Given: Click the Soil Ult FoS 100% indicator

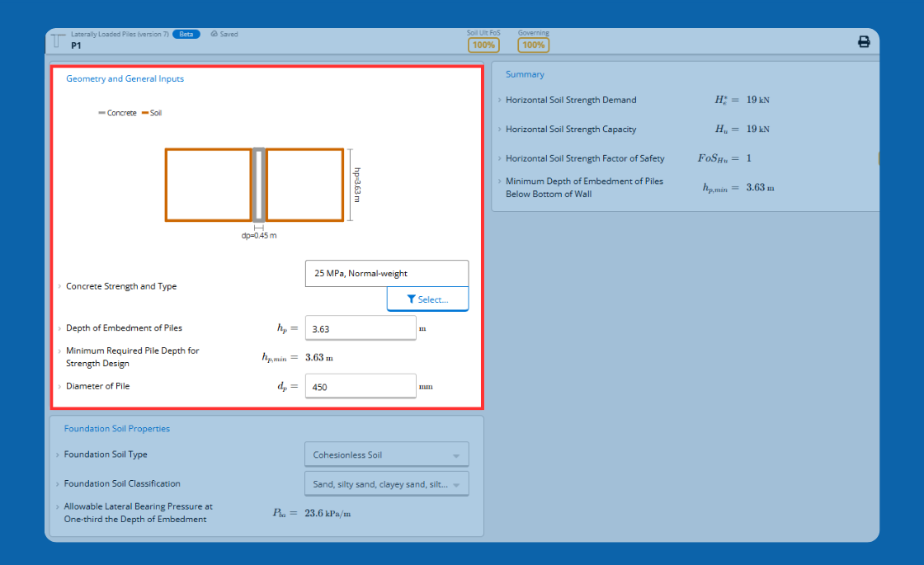Looking at the screenshot, I should (483, 45).
